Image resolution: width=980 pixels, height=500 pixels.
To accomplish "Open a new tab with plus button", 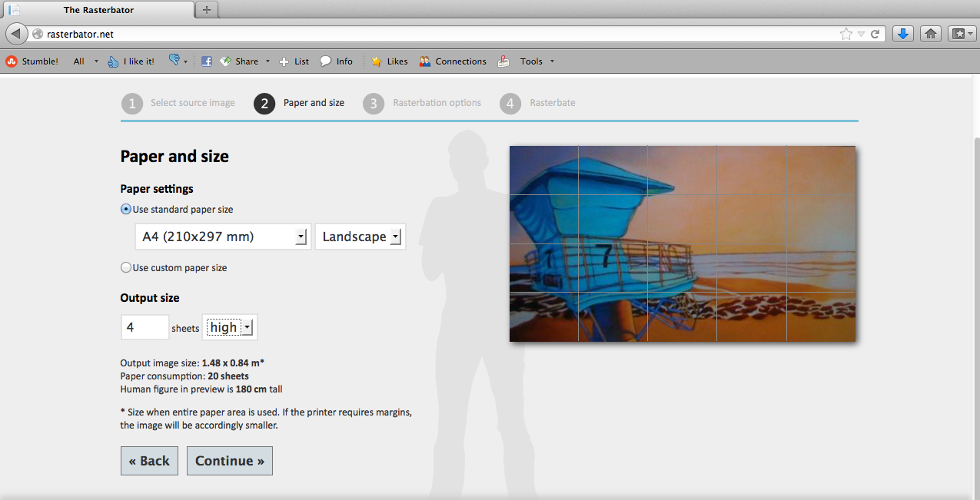I will pyautogui.click(x=207, y=10).
